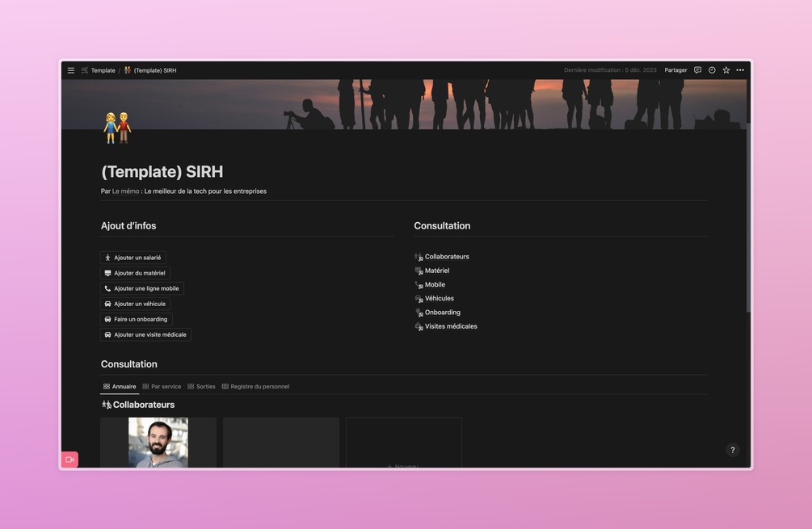Click the Véhicules link car icon

pyautogui.click(x=419, y=299)
